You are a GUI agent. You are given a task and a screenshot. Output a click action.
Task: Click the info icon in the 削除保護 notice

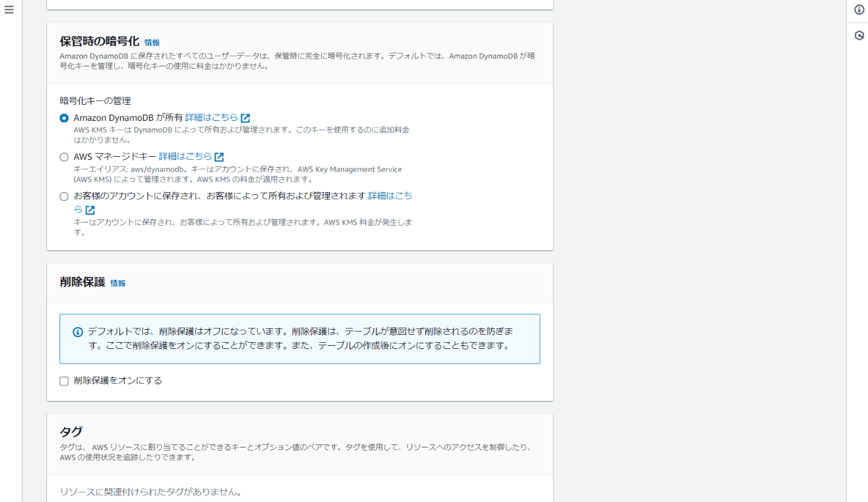(x=77, y=332)
